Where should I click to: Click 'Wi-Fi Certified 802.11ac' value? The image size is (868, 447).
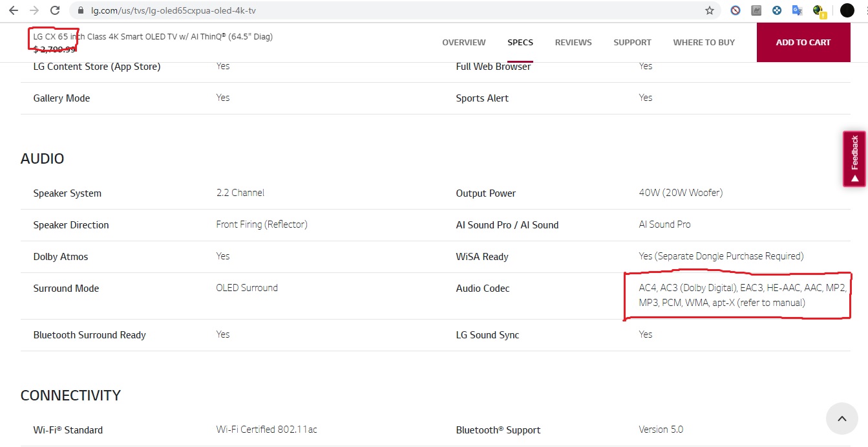point(266,430)
